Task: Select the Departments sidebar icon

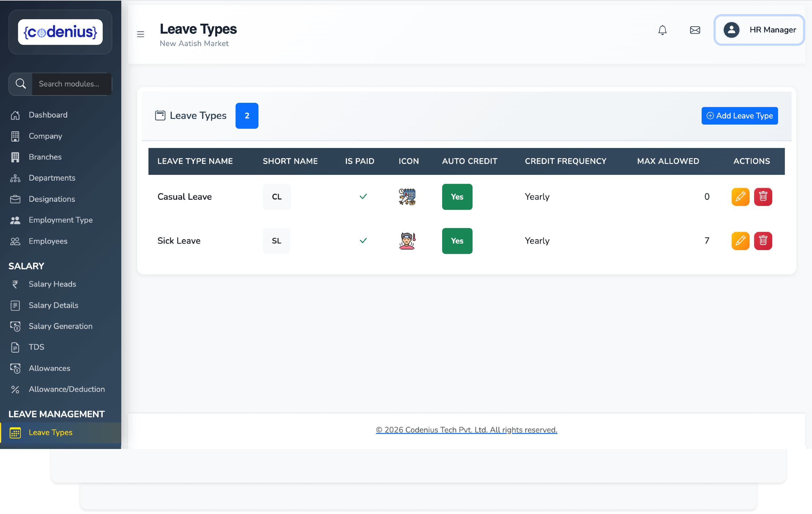Action: [x=15, y=178]
